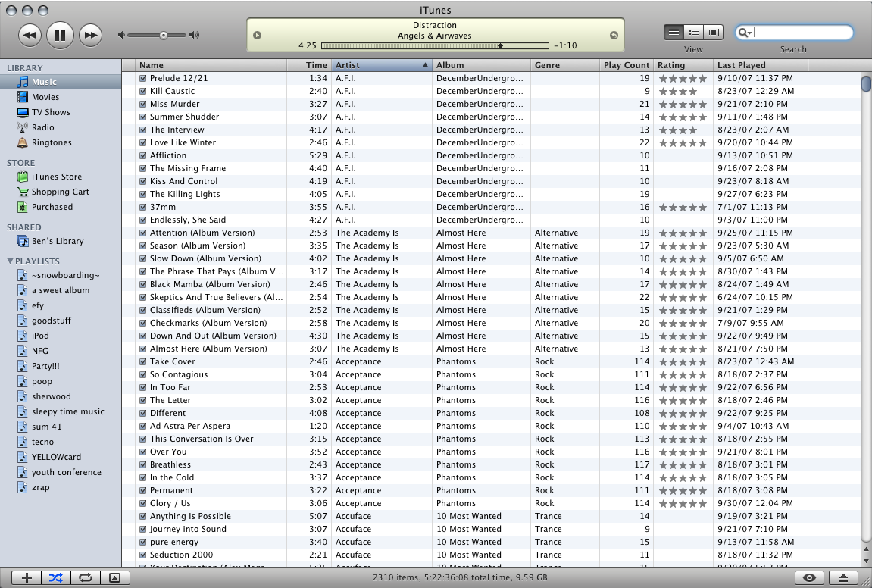The height and width of the screenshot is (588, 872).
Task: Click scroll down arrow on scrollbar
Action: point(866,560)
